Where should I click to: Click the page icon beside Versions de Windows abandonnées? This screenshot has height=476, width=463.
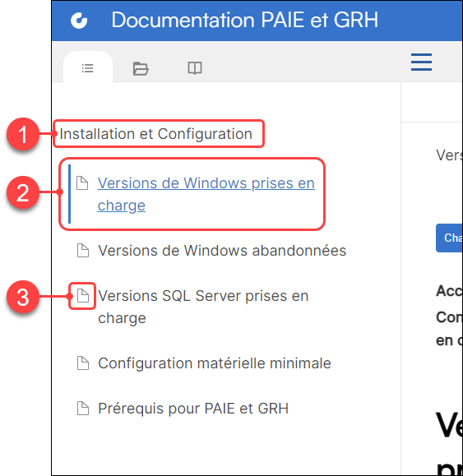click(x=83, y=251)
